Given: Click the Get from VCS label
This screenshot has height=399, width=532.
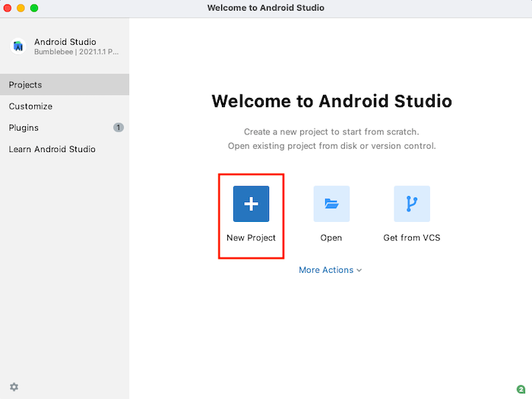Looking at the screenshot, I should pyautogui.click(x=412, y=238).
